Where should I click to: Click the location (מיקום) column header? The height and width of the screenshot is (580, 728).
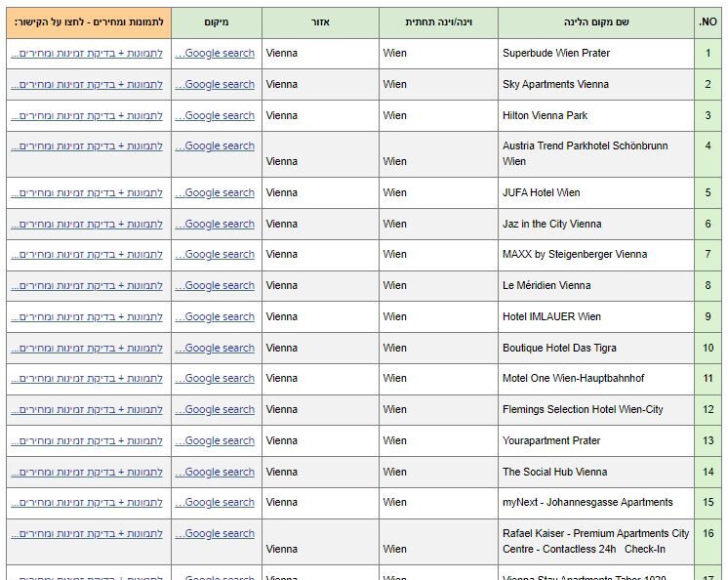pos(216,21)
